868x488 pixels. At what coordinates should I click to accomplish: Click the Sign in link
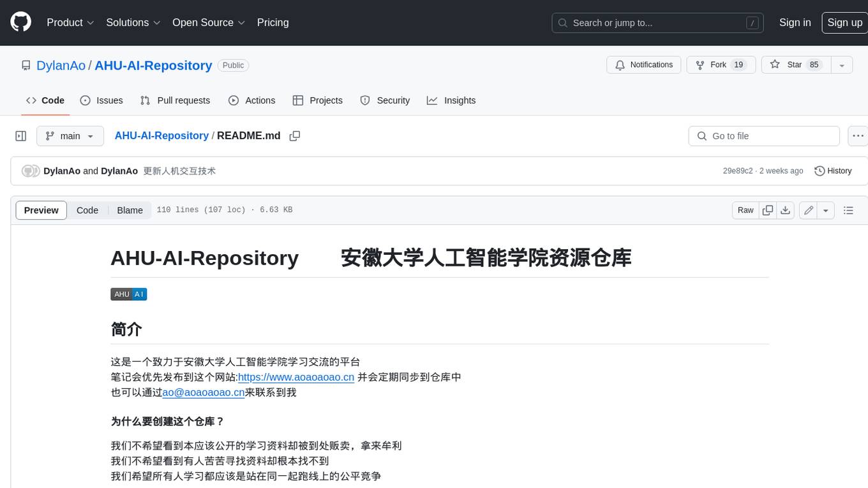[795, 22]
